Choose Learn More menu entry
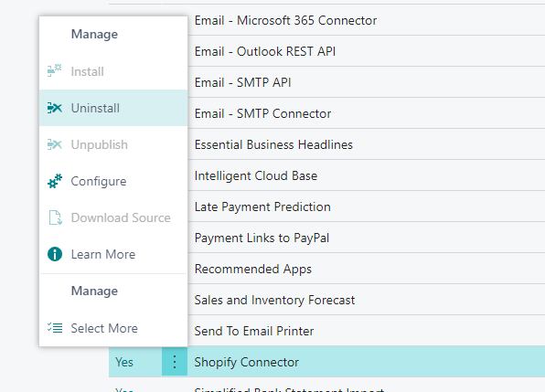 pos(113,254)
